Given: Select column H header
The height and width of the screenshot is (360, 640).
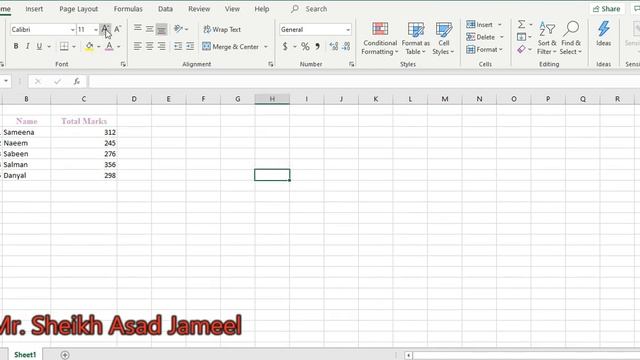Looking at the screenshot, I should [272, 99].
